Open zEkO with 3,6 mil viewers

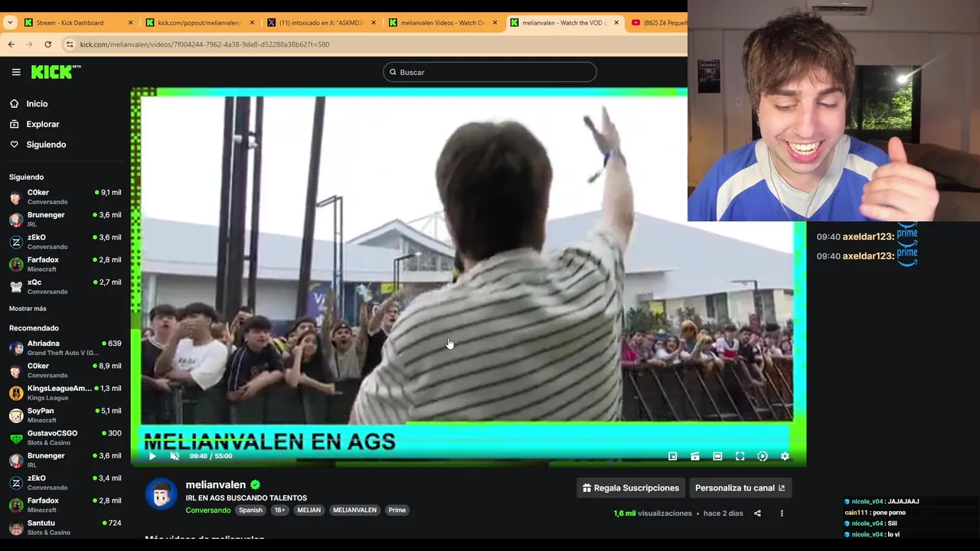[x=65, y=242]
